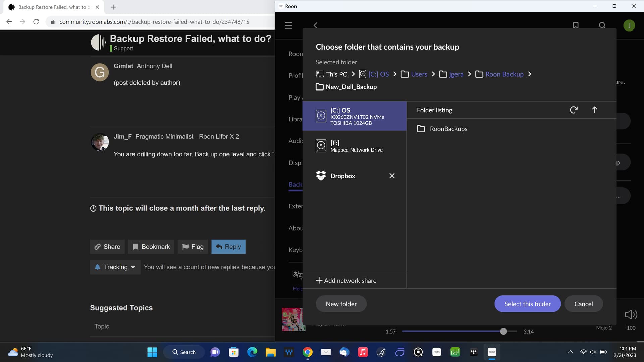Open a new browser tab
644x362 pixels.
113,7
